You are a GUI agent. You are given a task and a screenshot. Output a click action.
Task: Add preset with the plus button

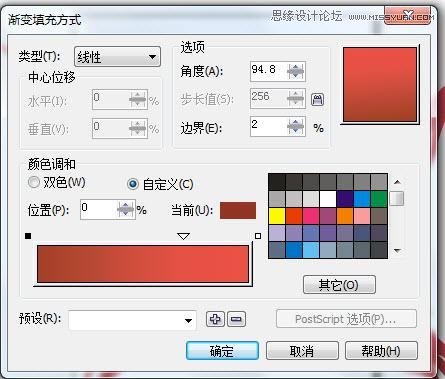pyautogui.click(x=215, y=319)
